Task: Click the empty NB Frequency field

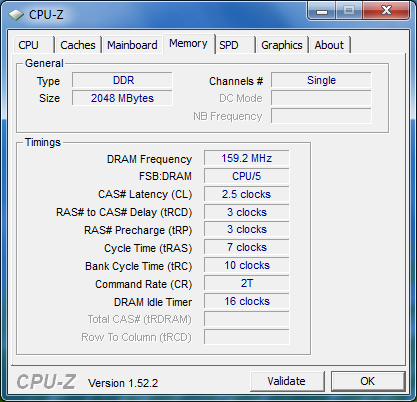Action: coord(321,116)
